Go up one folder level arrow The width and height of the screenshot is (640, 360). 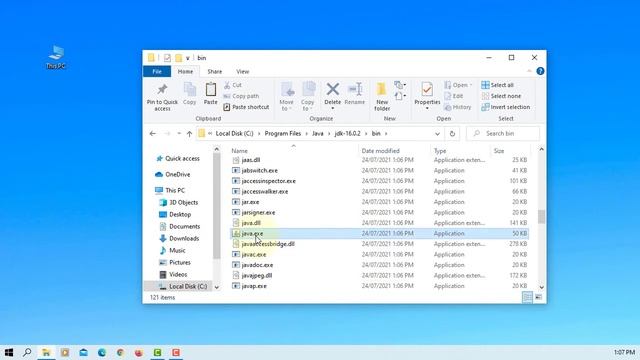[189, 133]
